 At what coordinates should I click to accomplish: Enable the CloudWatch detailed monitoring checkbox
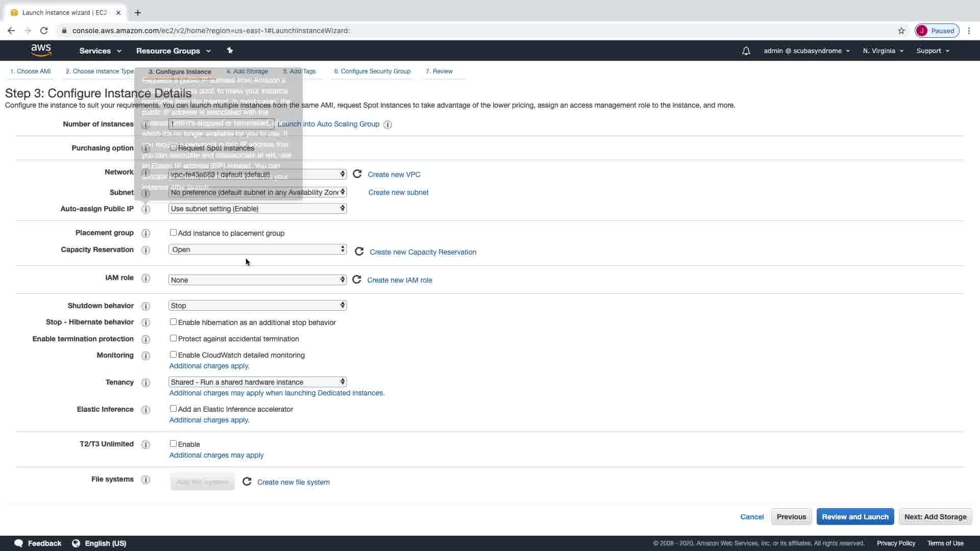(174, 355)
